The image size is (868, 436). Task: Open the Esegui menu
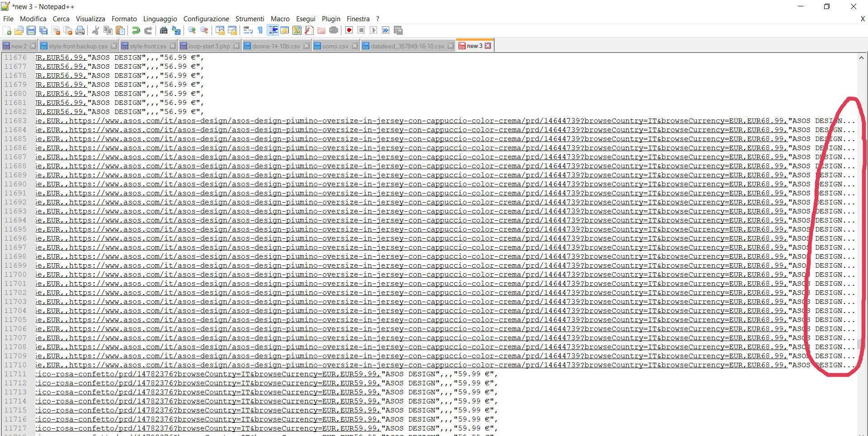coord(306,19)
